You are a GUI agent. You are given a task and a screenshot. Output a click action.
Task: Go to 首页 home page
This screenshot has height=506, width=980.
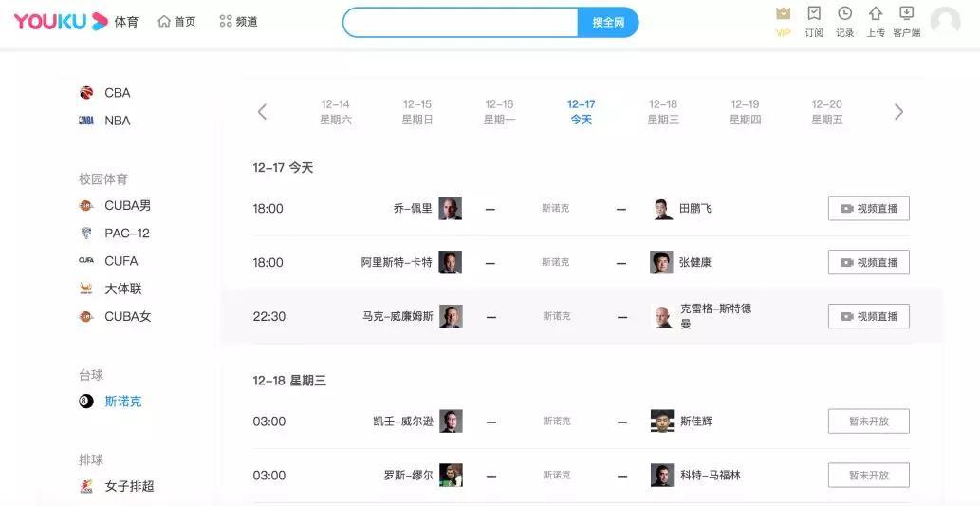point(176,22)
